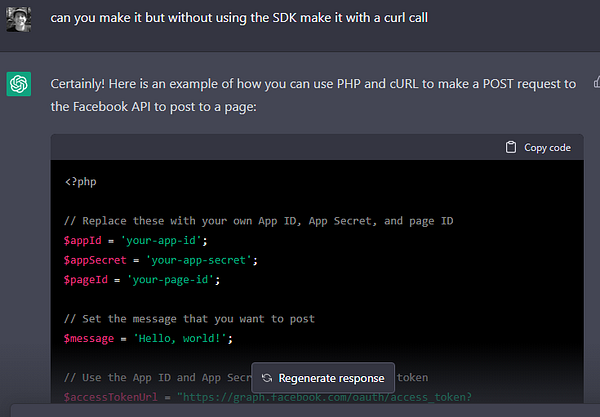Click the user message about curl call
The width and height of the screenshot is (600, 417).
point(239,18)
